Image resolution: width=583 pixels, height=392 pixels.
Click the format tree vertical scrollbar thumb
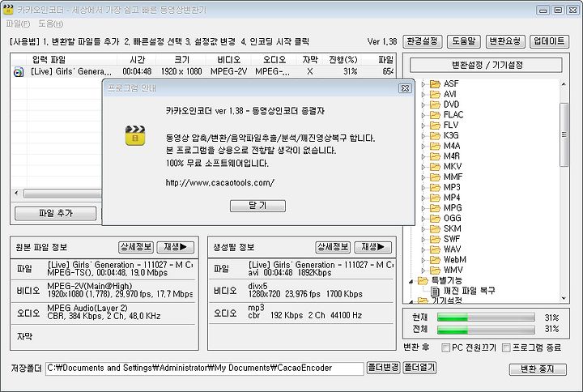(x=564, y=134)
